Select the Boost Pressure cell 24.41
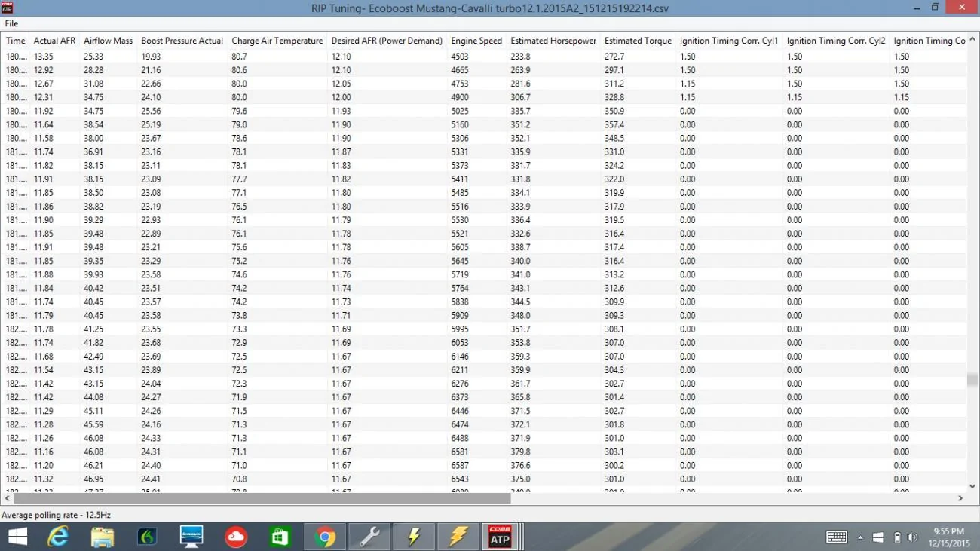Screen dimensions: 980x551 pos(151,479)
